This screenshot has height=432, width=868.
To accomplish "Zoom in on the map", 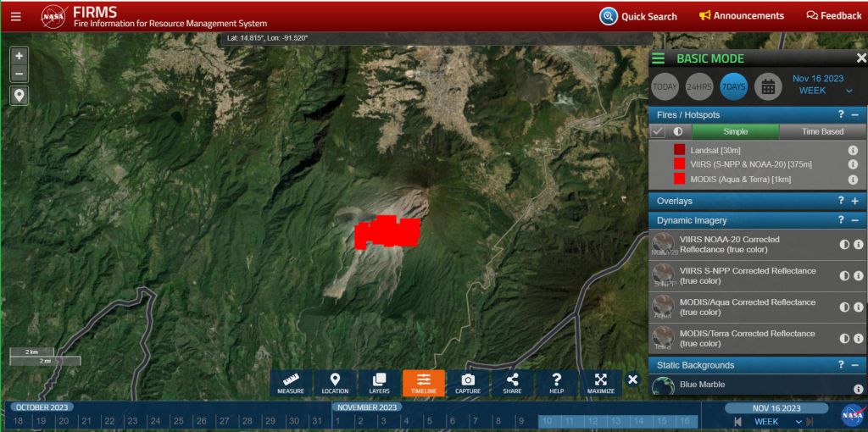I will click(19, 56).
